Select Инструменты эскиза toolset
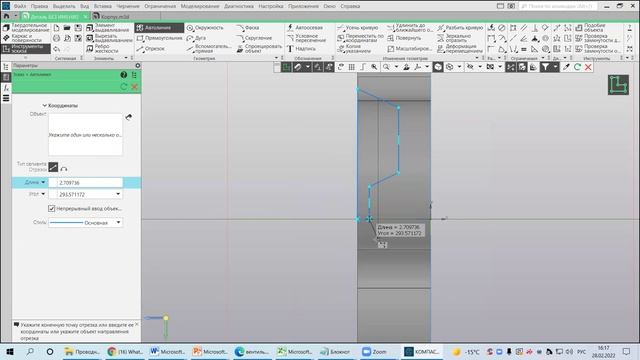Image resolution: width=640 pixels, height=360 pixels. tap(26, 49)
